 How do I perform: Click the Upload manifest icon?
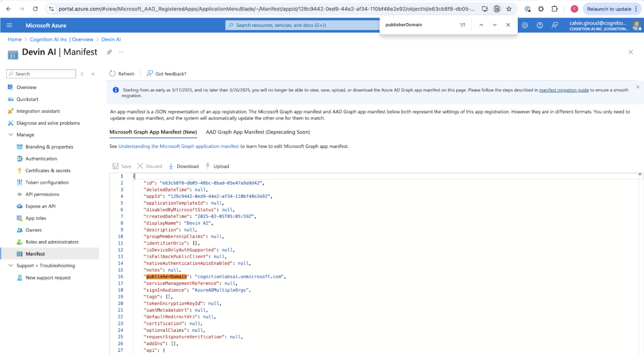pos(208,166)
